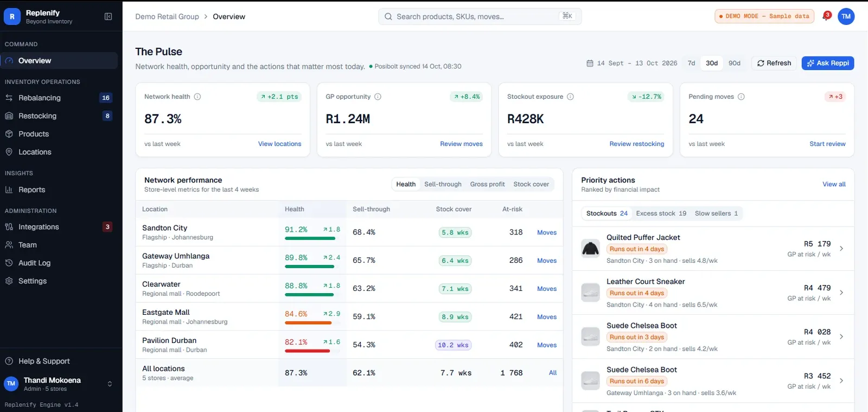Viewport: 868px width, 412px height.
Task: Expand Quilted Puffer Jacket row chevron
Action: click(x=841, y=249)
